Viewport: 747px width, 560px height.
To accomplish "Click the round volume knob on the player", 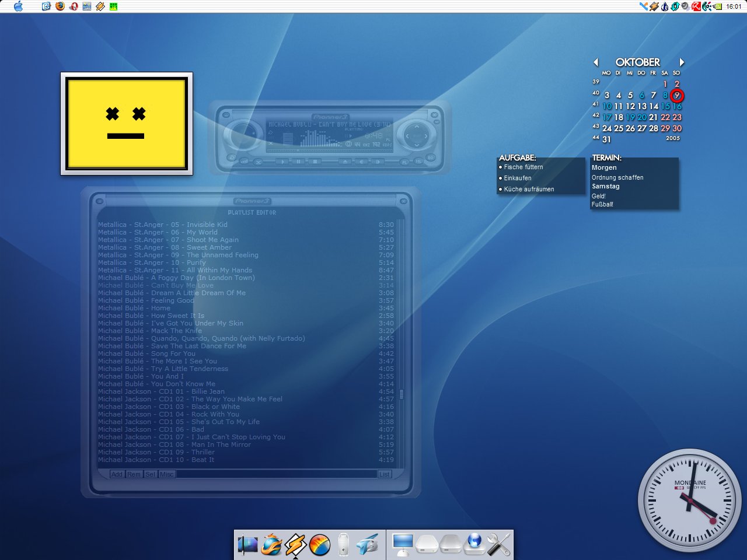I will 243,135.
